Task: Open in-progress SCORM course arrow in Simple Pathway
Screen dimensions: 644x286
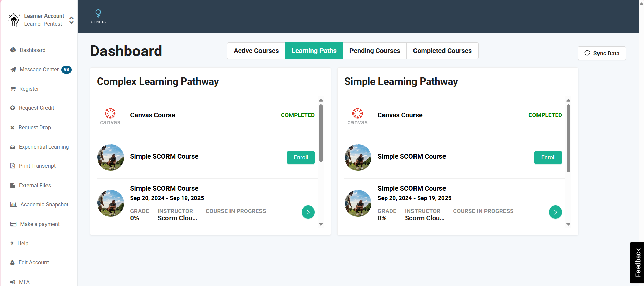Action: pos(555,212)
